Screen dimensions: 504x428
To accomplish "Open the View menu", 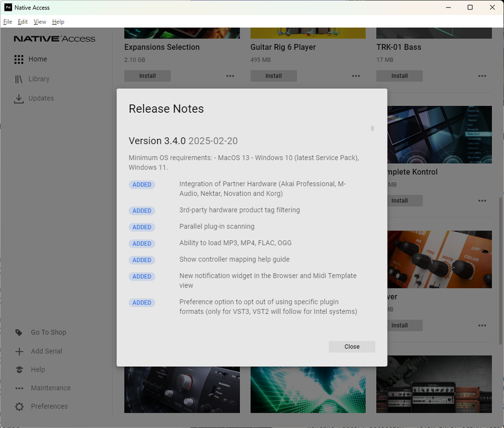I will (40, 22).
